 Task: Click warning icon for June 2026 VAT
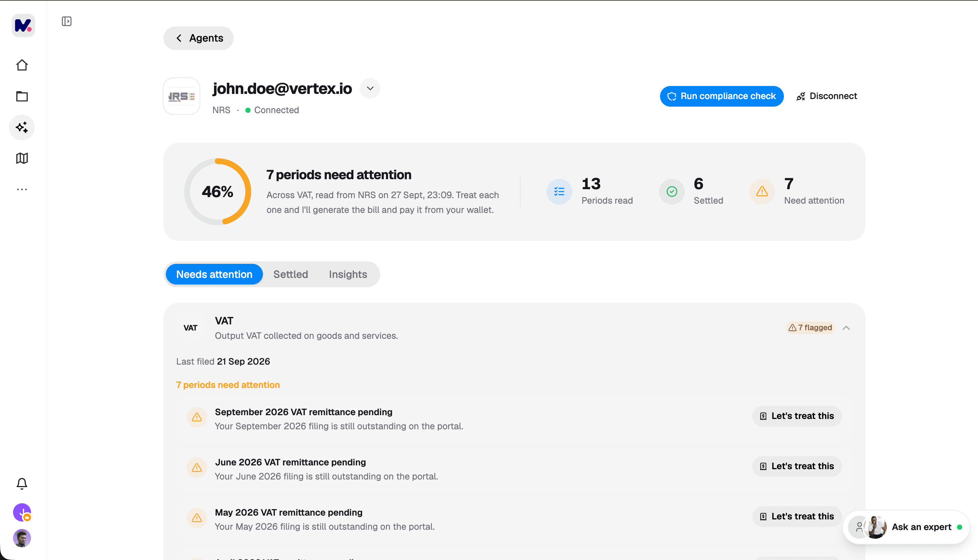point(196,468)
